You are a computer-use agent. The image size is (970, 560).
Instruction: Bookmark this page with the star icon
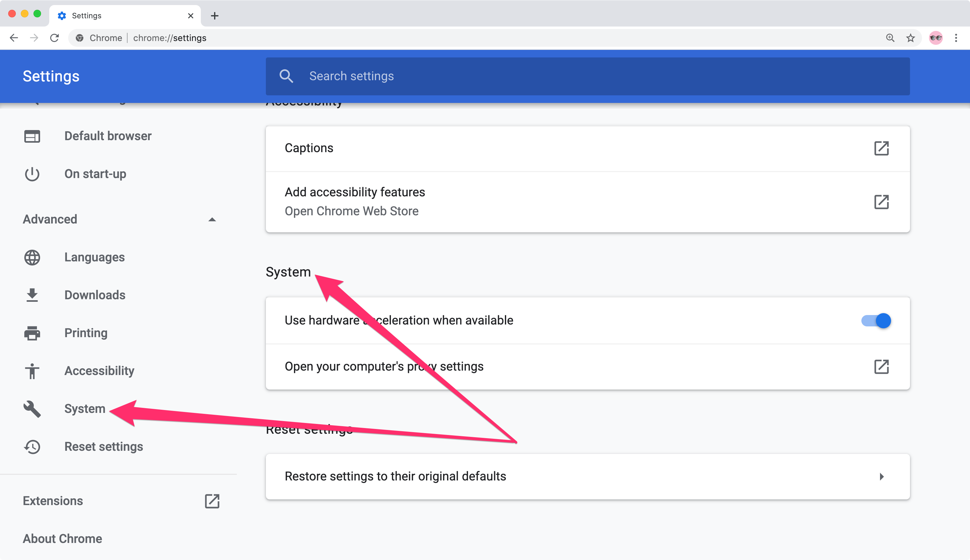click(910, 38)
